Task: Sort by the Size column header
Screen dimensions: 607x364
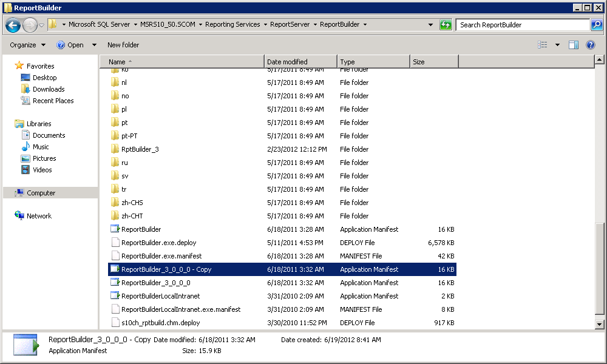Action: tap(434, 61)
